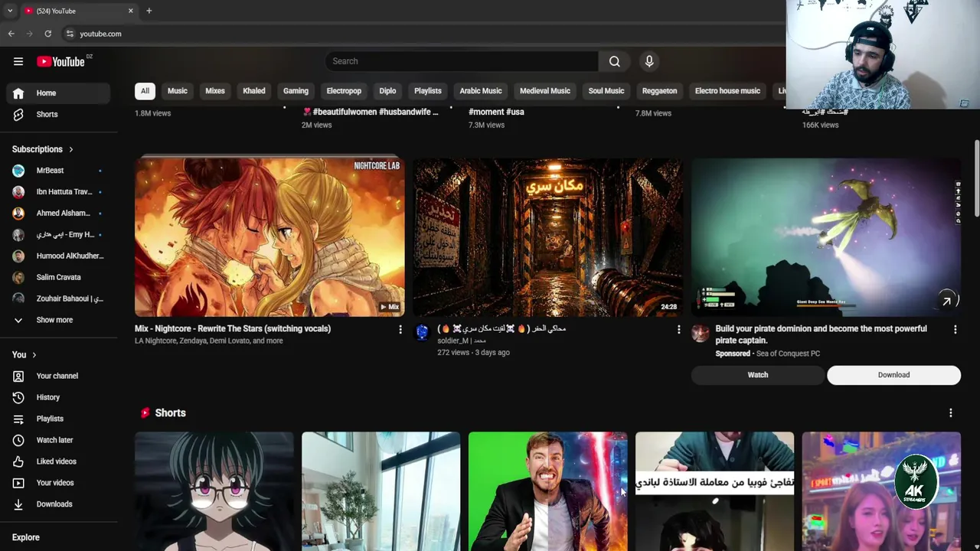Select the Soul Music filter chip
Image resolution: width=980 pixels, height=551 pixels.
[x=606, y=91]
